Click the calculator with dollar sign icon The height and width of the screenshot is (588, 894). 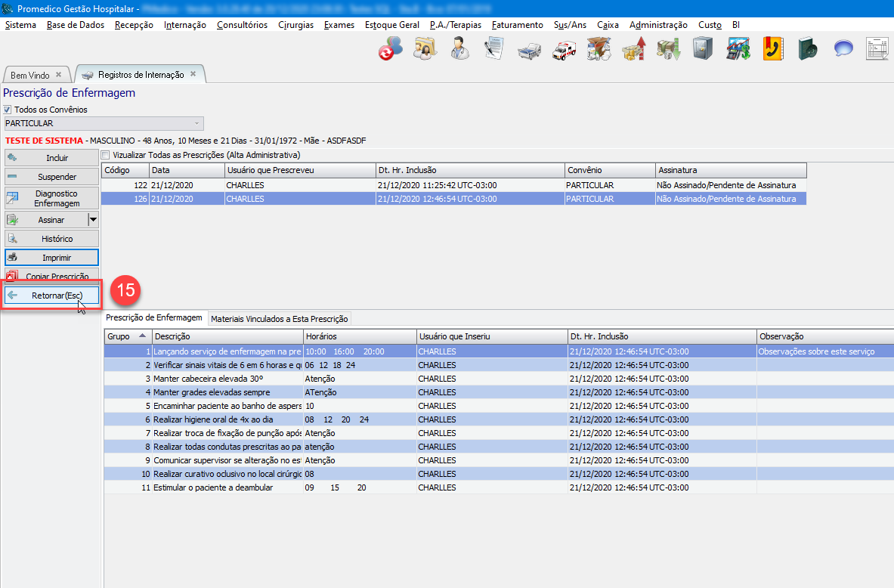click(x=738, y=50)
